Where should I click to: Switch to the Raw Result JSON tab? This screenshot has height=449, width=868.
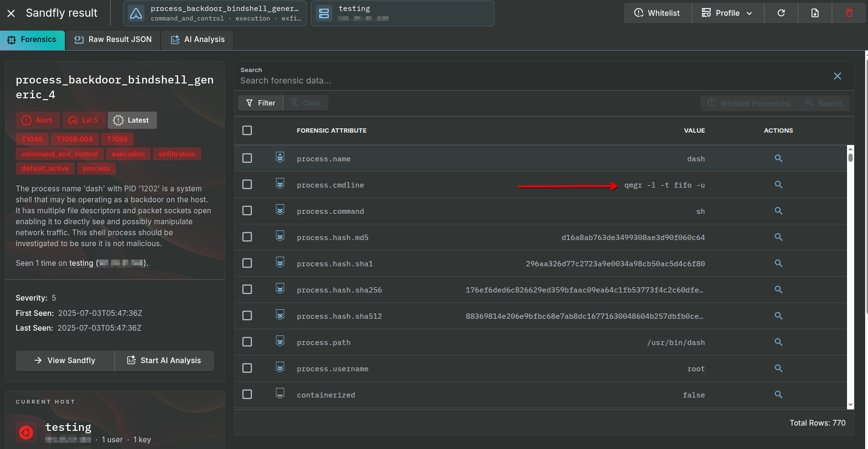click(113, 40)
